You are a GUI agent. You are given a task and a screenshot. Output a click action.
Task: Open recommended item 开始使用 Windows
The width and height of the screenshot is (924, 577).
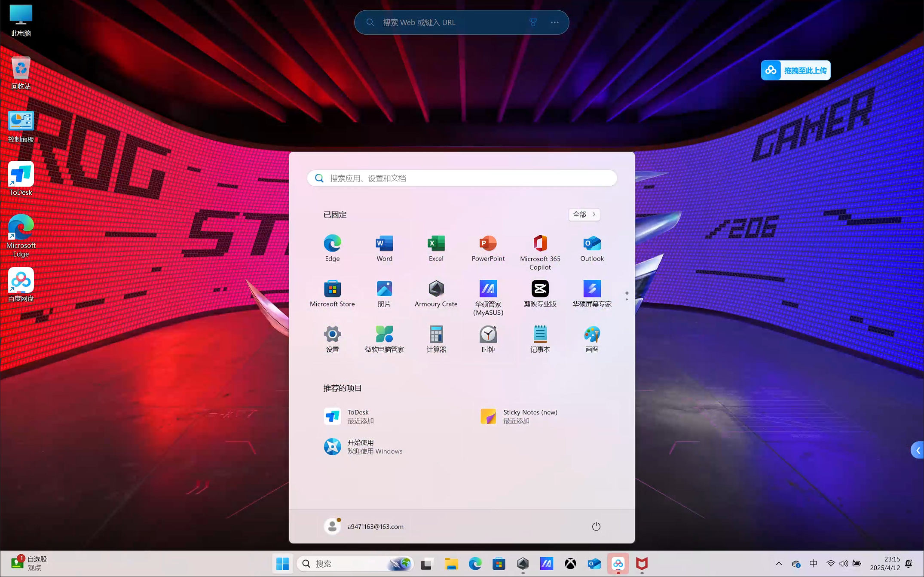(363, 447)
